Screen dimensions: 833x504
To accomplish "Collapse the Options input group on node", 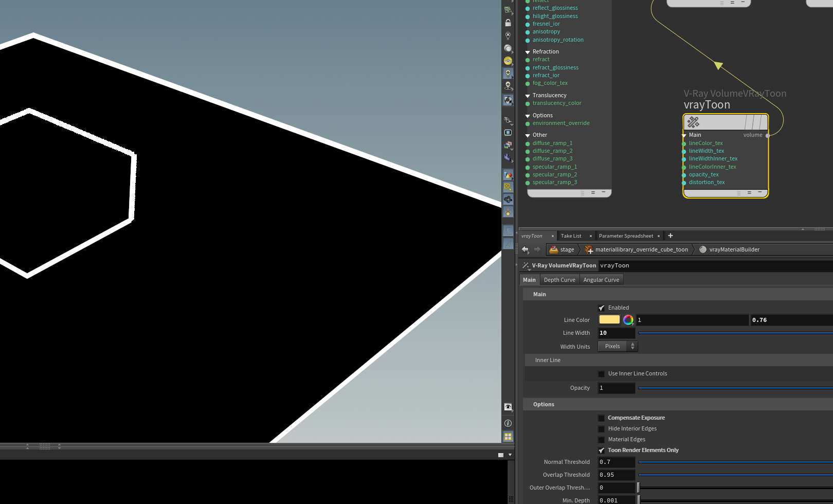I will pyautogui.click(x=528, y=116).
